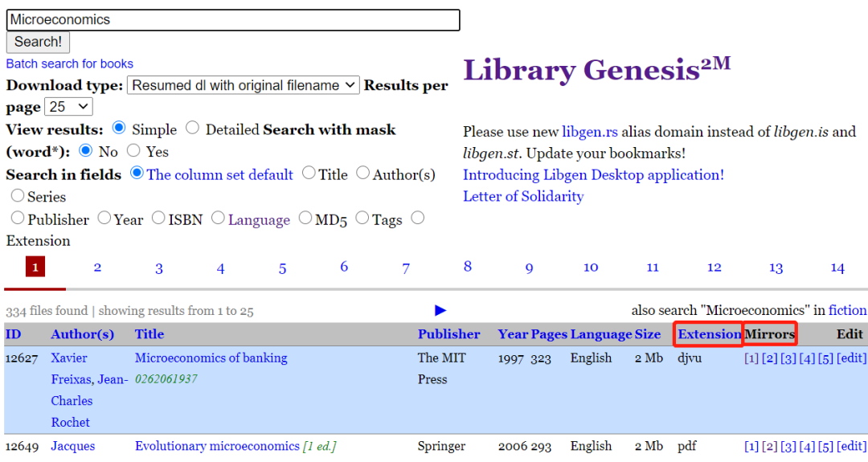This screenshot has width=868, height=462.
Task: Open mirror [3] for Microeconomics of banking
Action: click(788, 358)
